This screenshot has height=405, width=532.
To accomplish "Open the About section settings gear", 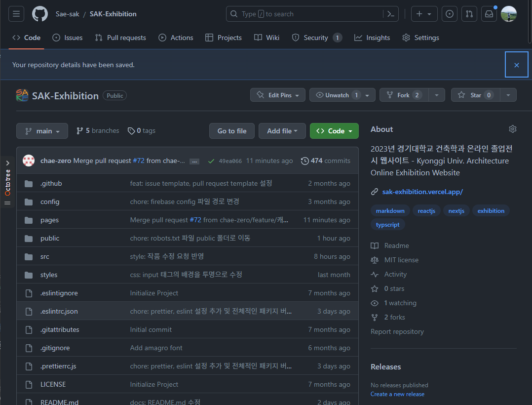I will 512,129.
